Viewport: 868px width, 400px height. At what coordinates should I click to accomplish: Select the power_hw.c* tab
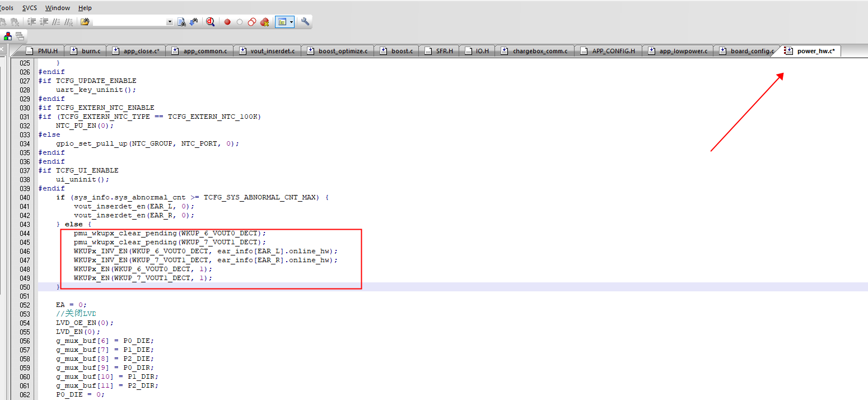coord(810,51)
